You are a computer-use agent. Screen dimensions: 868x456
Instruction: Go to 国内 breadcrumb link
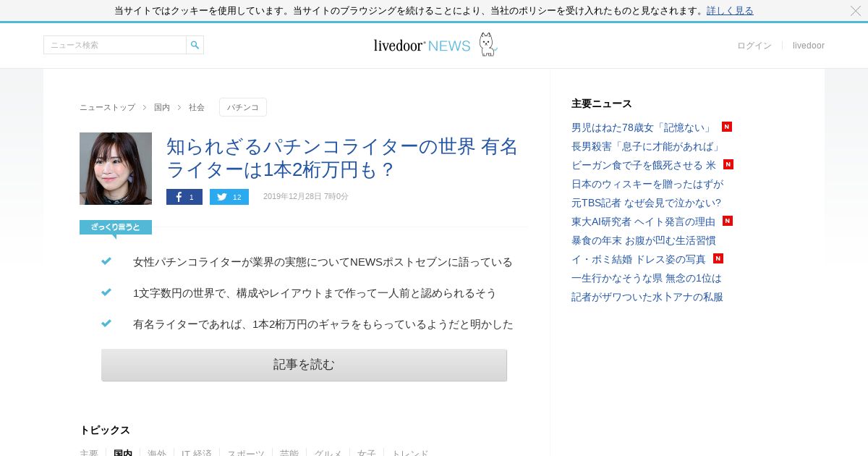pos(162,107)
